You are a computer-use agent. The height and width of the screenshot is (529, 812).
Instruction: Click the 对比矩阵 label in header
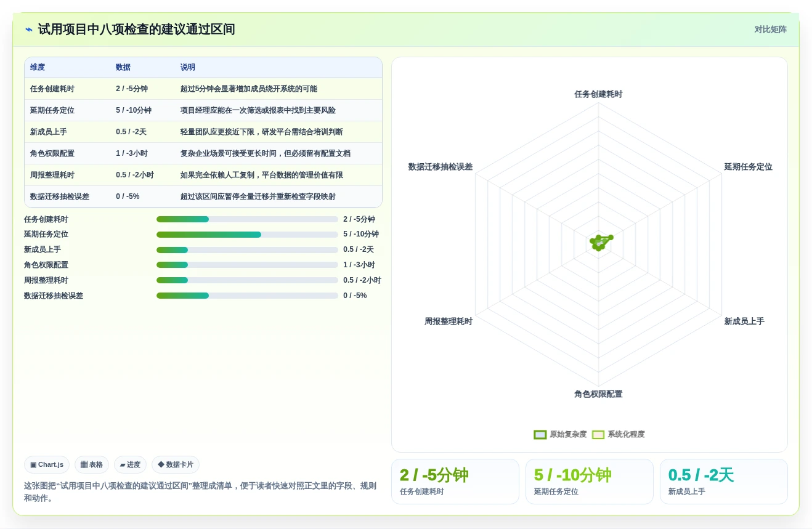coord(770,30)
